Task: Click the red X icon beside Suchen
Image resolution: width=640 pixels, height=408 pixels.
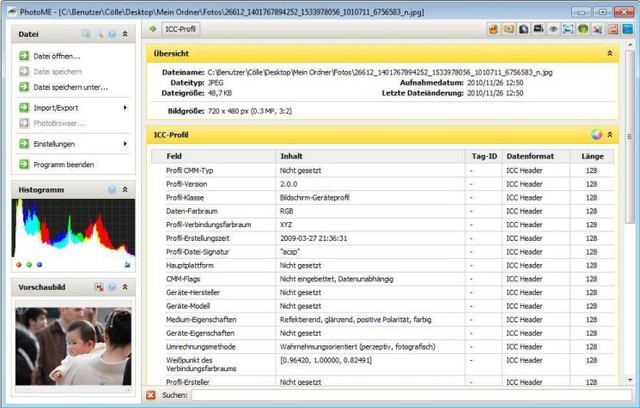Action: [151, 395]
